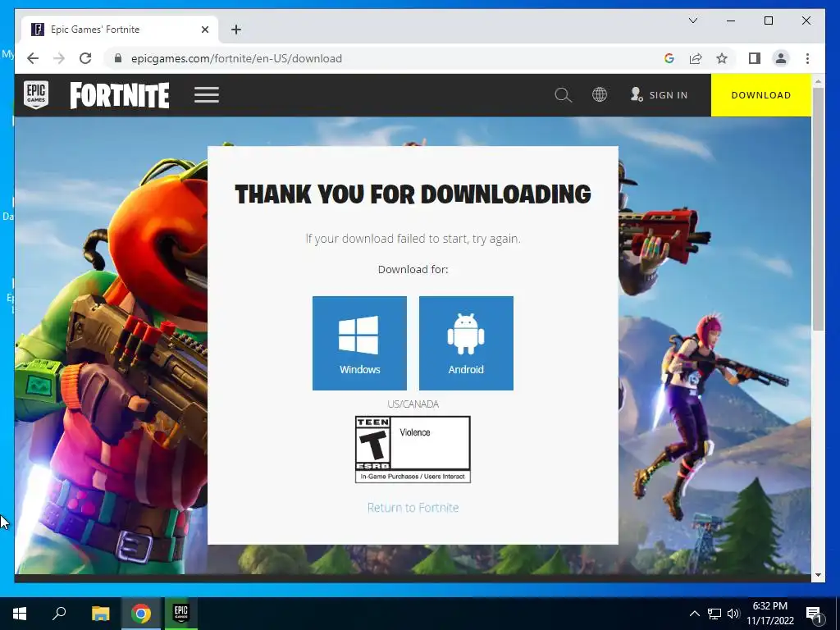This screenshot has width=840, height=630.
Task: Open the hamburger navigation menu
Action: click(x=207, y=95)
